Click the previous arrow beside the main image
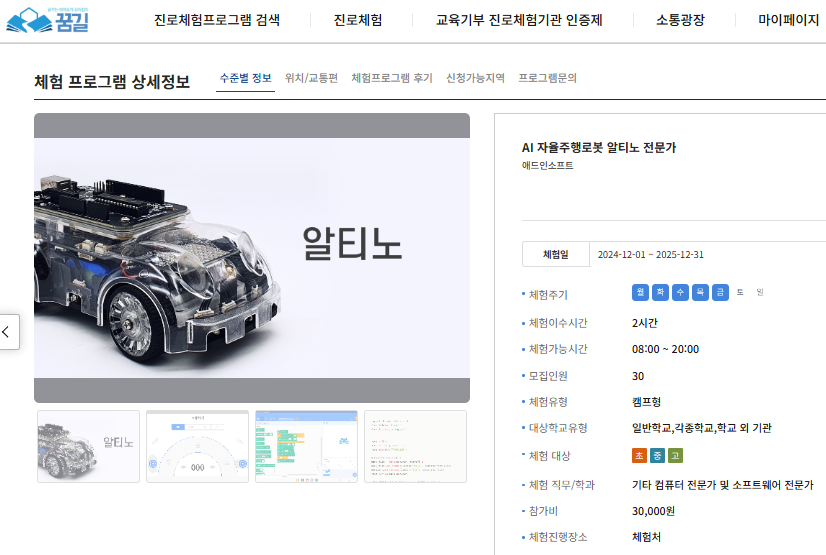This screenshot has width=826, height=555. point(9,332)
